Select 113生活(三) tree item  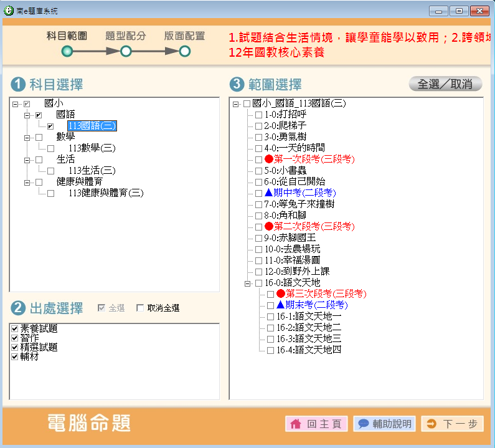pyautogui.click(x=92, y=170)
